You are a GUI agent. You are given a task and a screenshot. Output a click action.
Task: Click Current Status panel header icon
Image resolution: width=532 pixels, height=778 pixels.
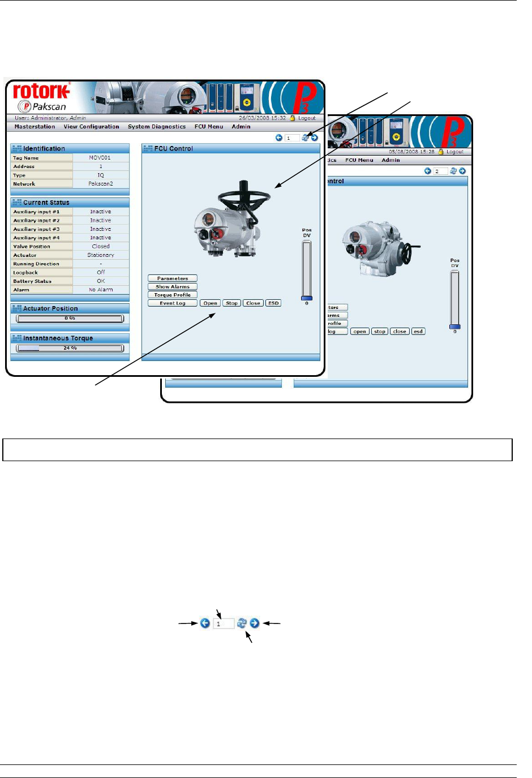coord(17,202)
